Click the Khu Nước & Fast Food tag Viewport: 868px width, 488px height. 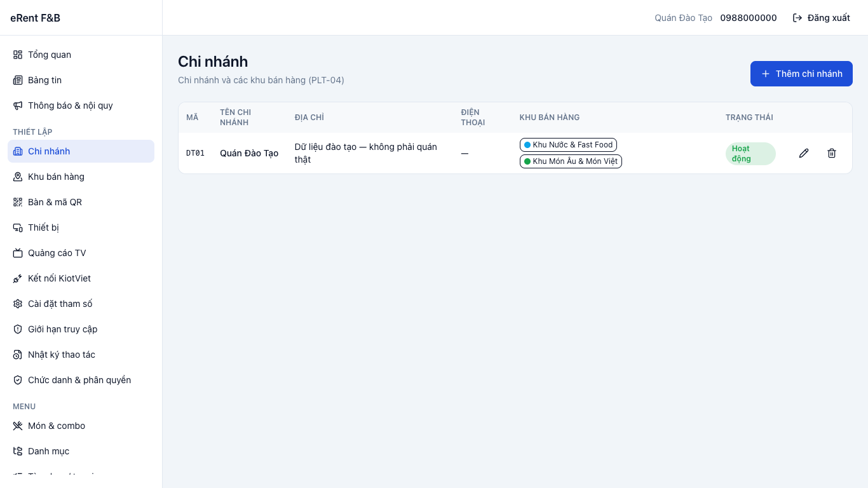click(568, 145)
